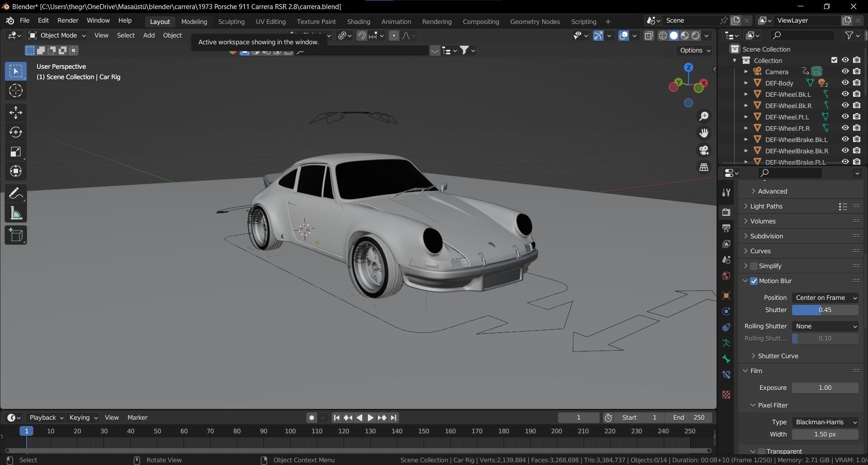Open the Bone properties tab

click(726, 359)
